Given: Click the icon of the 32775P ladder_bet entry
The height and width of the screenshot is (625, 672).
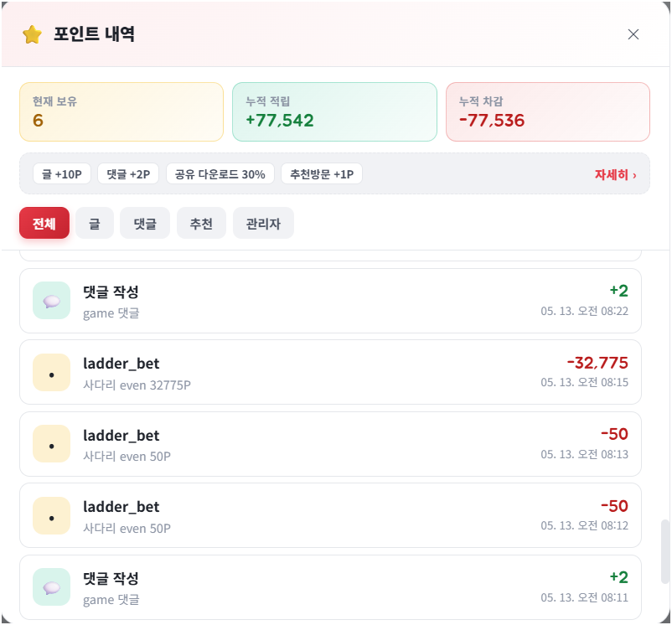Looking at the screenshot, I should pyautogui.click(x=51, y=372).
